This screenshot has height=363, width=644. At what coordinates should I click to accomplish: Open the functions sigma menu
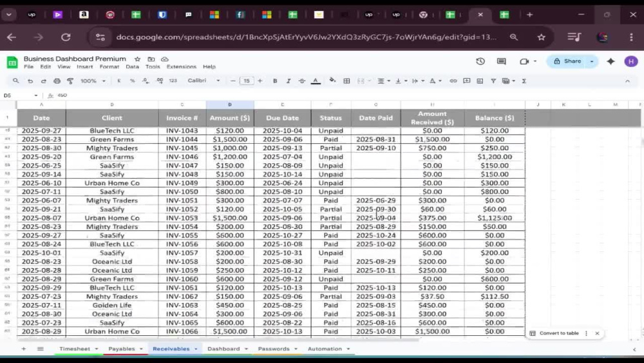[524, 81]
